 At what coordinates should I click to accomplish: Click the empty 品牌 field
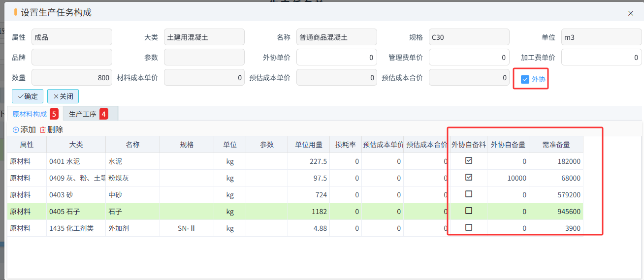click(72, 57)
